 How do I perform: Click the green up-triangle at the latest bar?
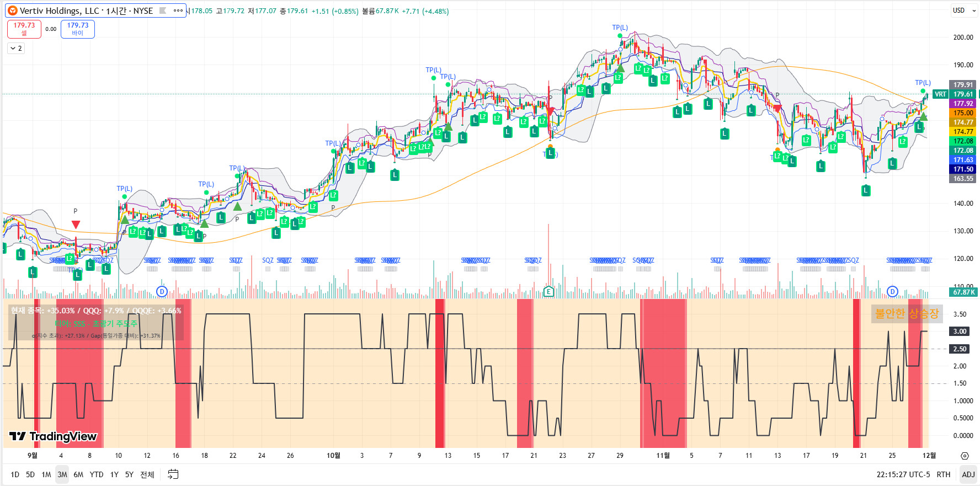(923, 117)
